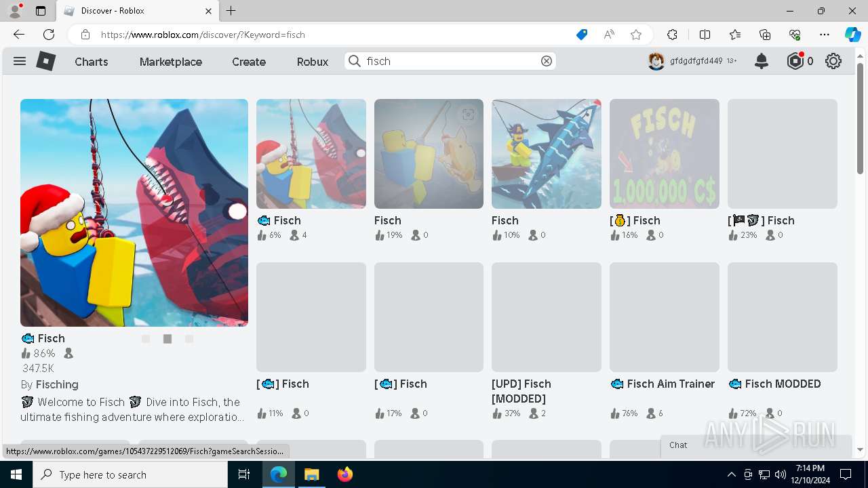The width and height of the screenshot is (868, 488).
Task: Open a new browser tab
Action: (231, 11)
